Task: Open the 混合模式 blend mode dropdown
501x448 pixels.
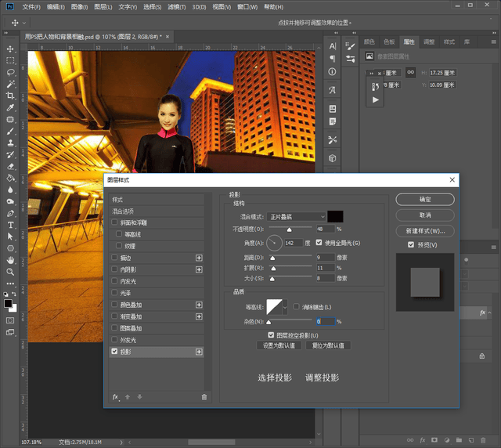Action: [296, 216]
